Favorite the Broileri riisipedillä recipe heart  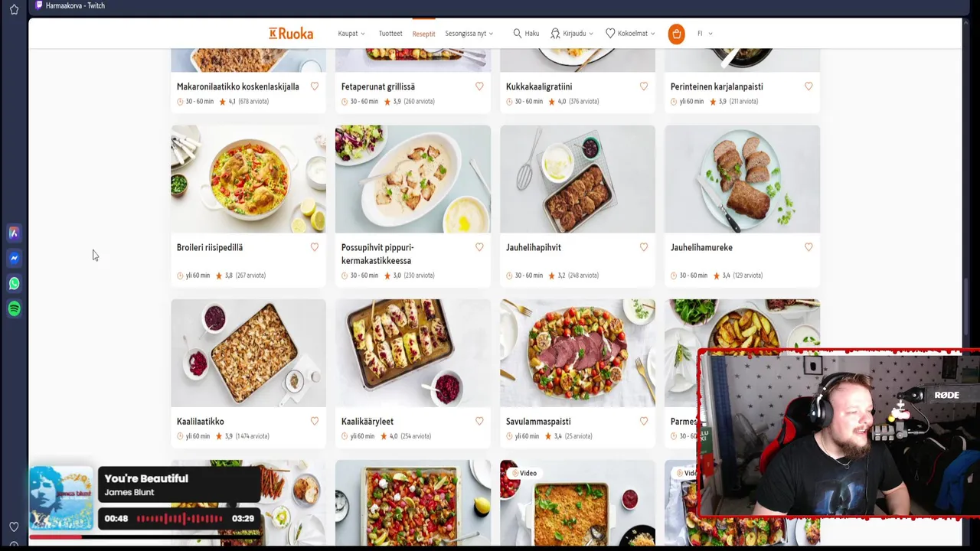tap(315, 247)
